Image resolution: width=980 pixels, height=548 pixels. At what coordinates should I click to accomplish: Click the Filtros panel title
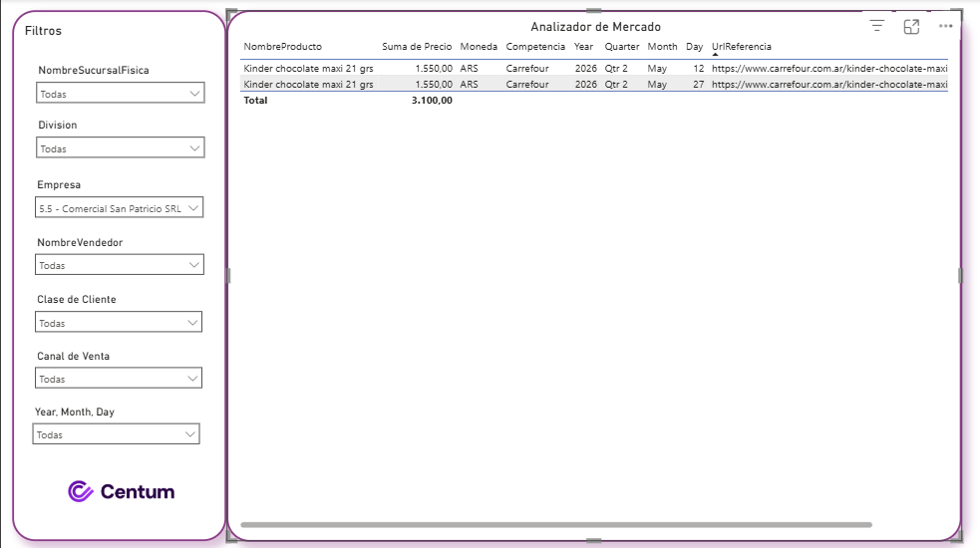43,31
